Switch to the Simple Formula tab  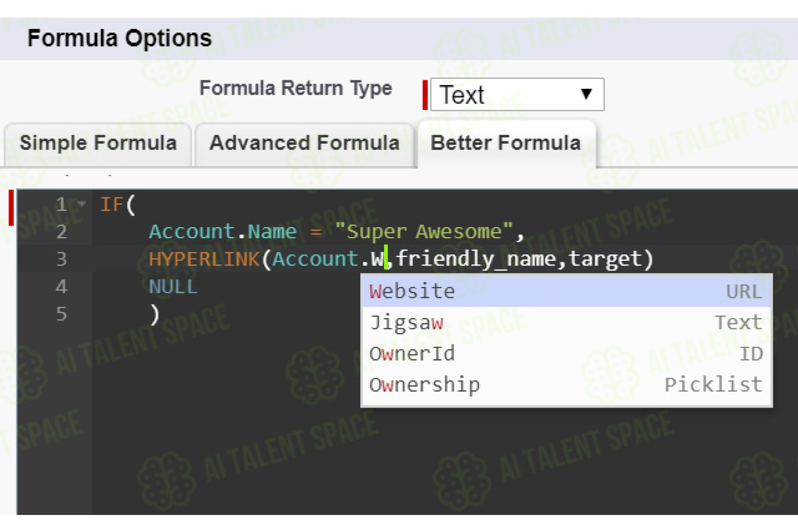pos(98,144)
